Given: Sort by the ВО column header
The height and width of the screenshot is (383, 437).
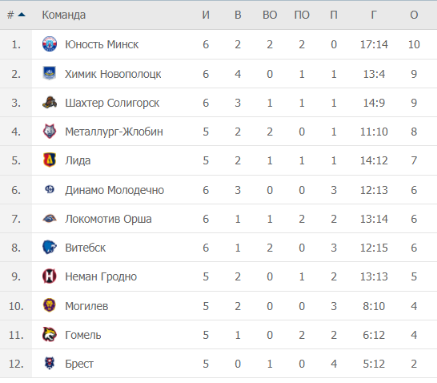Looking at the screenshot, I should pos(269,15).
